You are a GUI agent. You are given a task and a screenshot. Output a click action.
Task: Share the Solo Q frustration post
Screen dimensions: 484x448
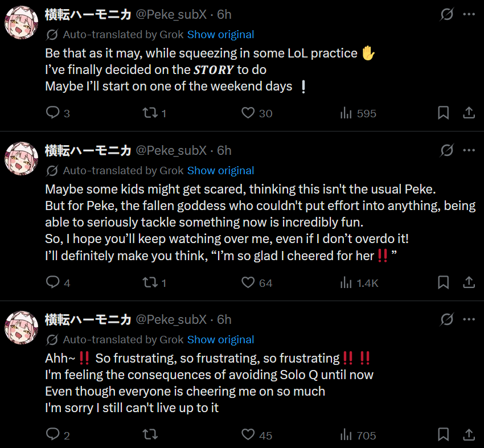pos(469,435)
